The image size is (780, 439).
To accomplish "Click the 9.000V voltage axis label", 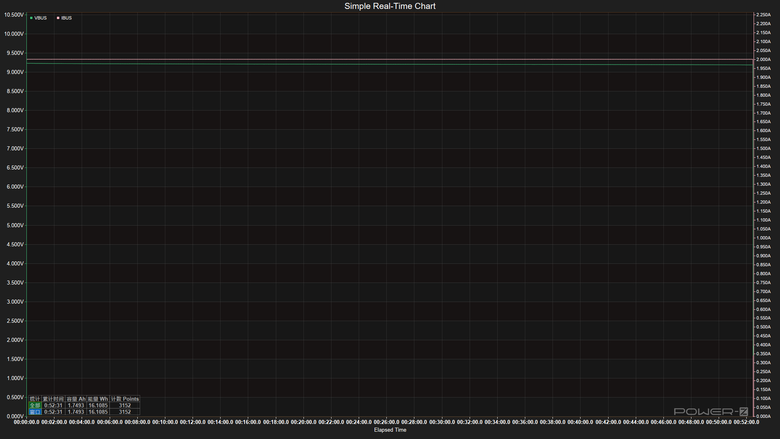I will tap(15, 72).
